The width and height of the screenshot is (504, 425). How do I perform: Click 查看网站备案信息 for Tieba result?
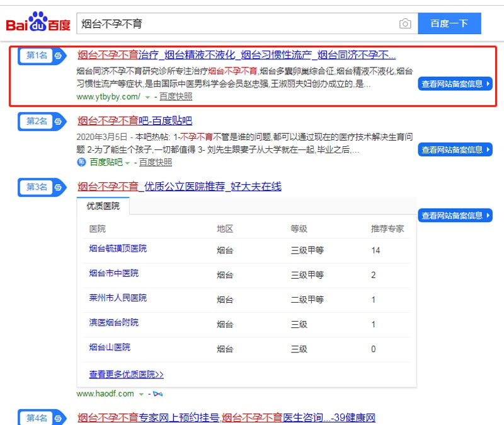tap(455, 149)
